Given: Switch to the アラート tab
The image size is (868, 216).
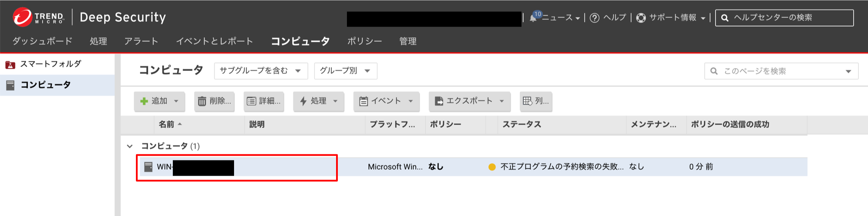Looking at the screenshot, I should click(x=141, y=41).
